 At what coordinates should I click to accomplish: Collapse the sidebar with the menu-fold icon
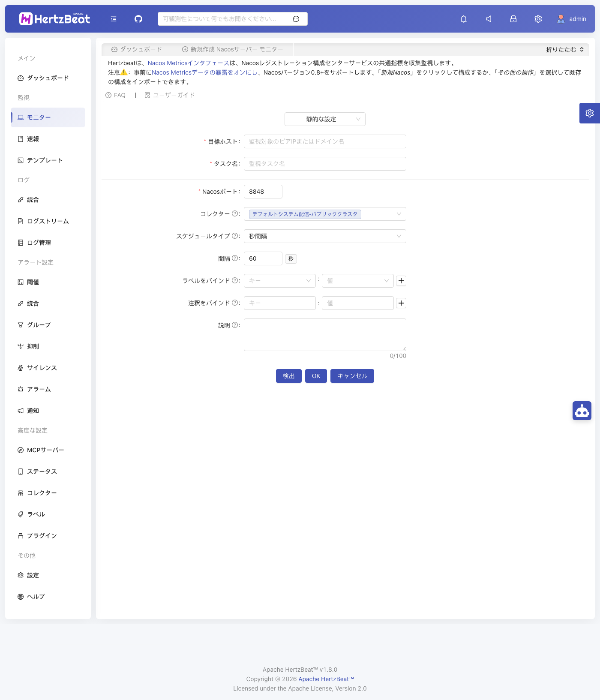point(114,19)
